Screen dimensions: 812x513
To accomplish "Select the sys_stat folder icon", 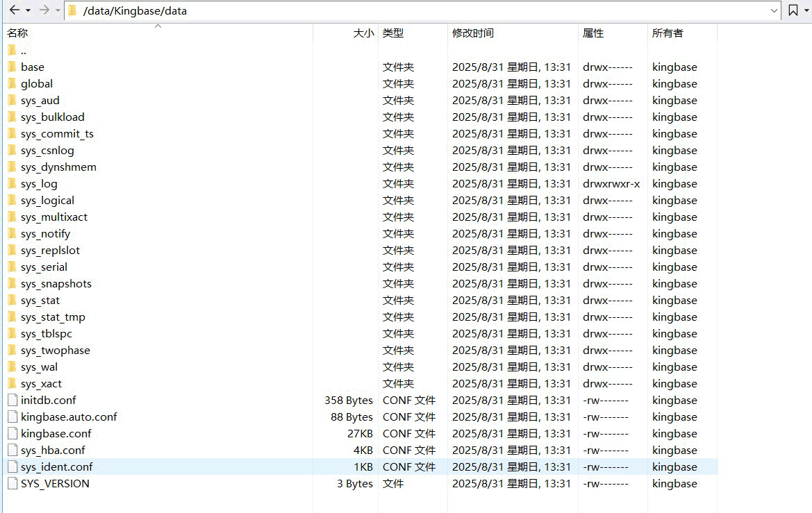I will pyautogui.click(x=13, y=300).
